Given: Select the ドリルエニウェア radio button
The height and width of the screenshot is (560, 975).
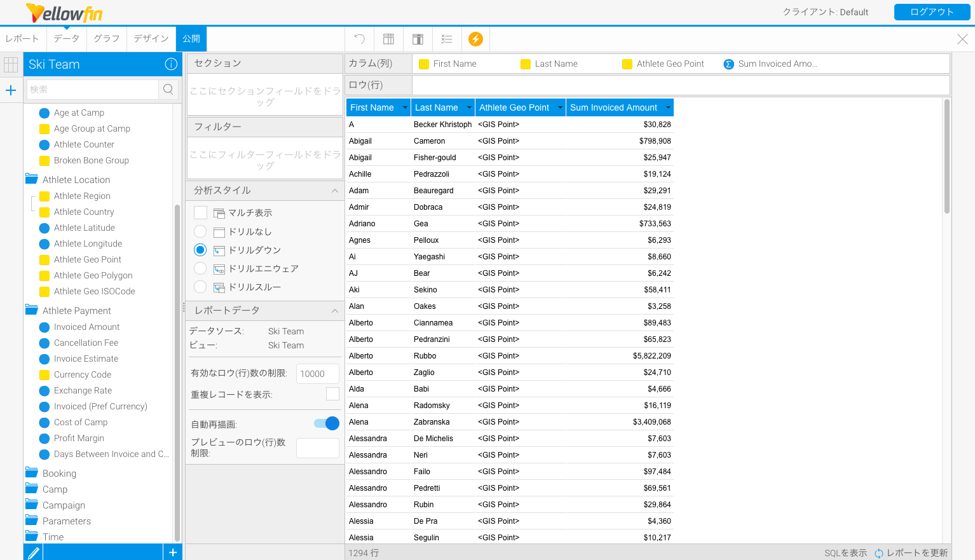Looking at the screenshot, I should tap(200, 268).
